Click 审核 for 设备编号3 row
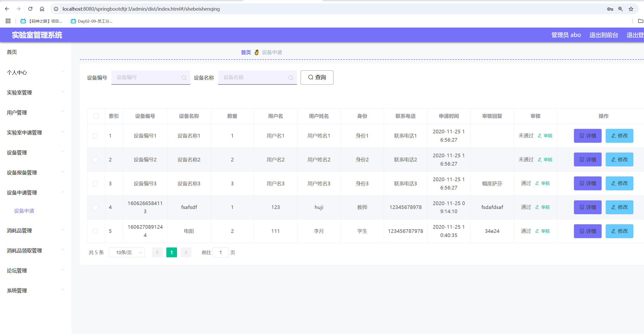644x334 pixels. 542,183
